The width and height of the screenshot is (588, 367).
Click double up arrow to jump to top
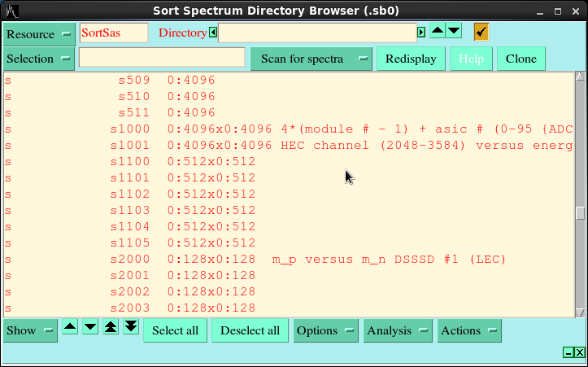(111, 327)
